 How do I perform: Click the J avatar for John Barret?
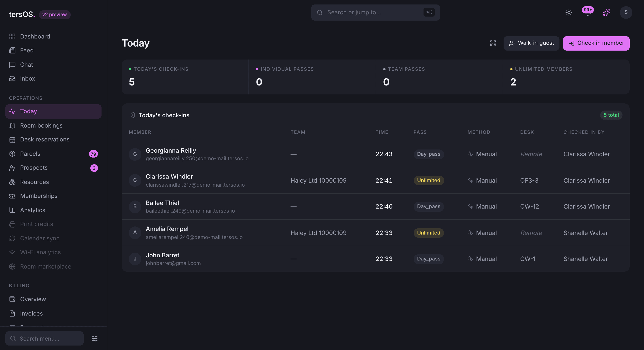click(x=135, y=259)
